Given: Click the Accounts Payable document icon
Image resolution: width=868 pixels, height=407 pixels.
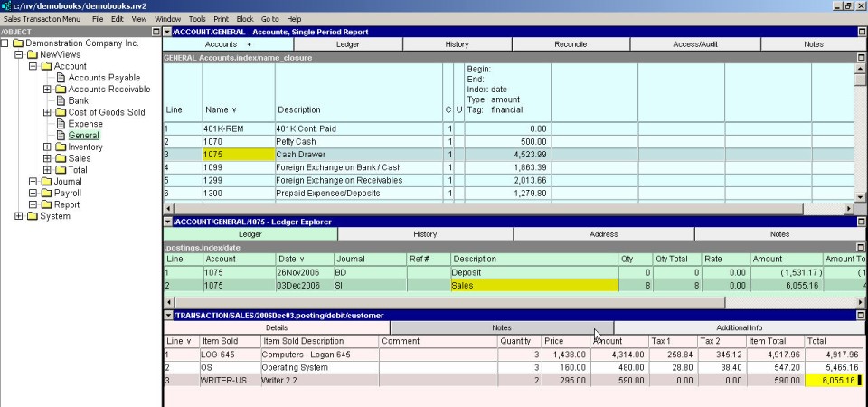Looking at the screenshot, I should click(x=61, y=78).
